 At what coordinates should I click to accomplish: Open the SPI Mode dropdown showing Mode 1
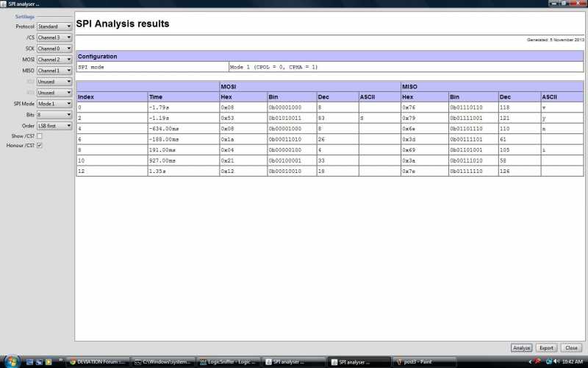coord(54,104)
